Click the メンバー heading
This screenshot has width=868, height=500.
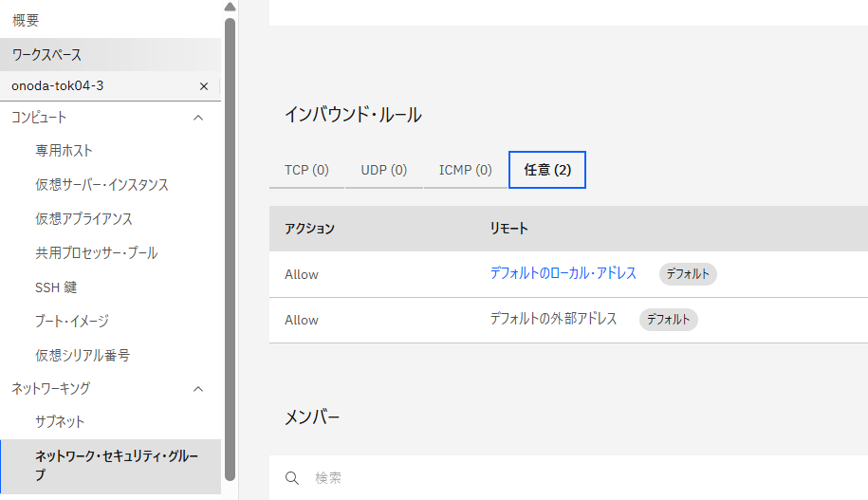[x=312, y=417]
